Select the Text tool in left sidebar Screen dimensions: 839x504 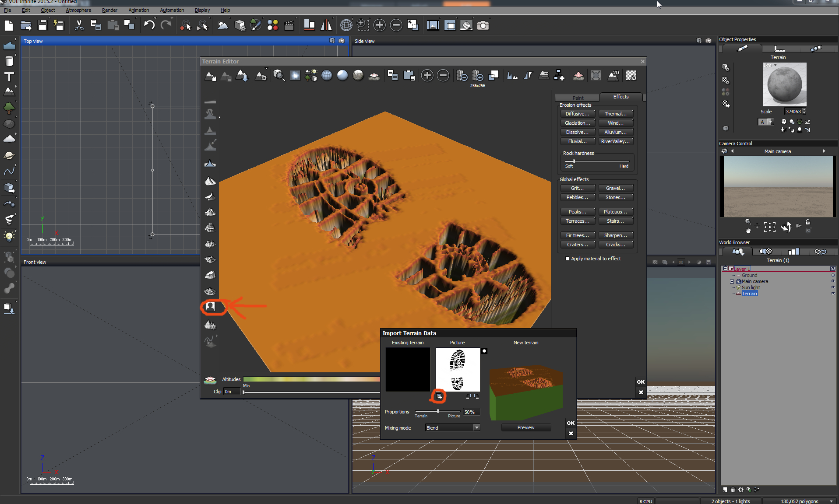9,77
